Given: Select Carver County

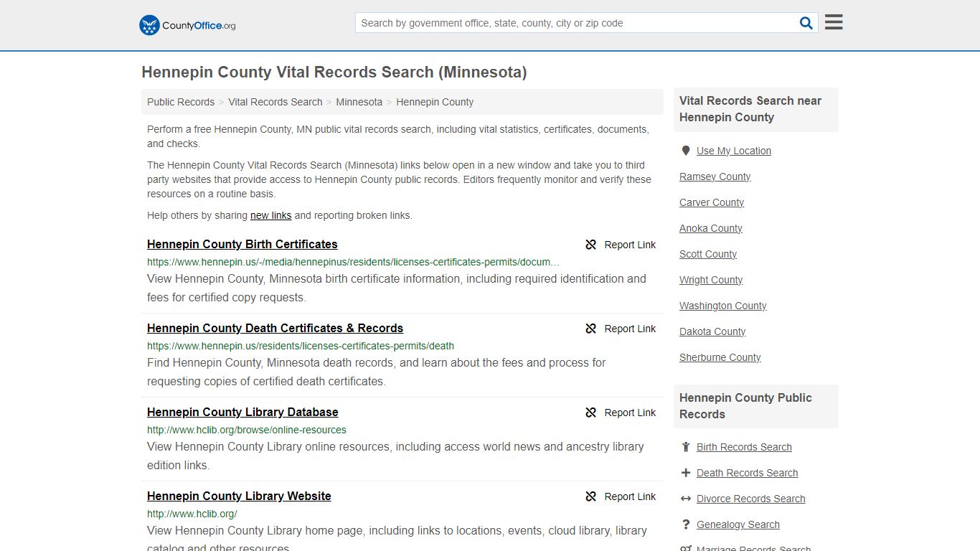Looking at the screenshot, I should (x=712, y=202).
